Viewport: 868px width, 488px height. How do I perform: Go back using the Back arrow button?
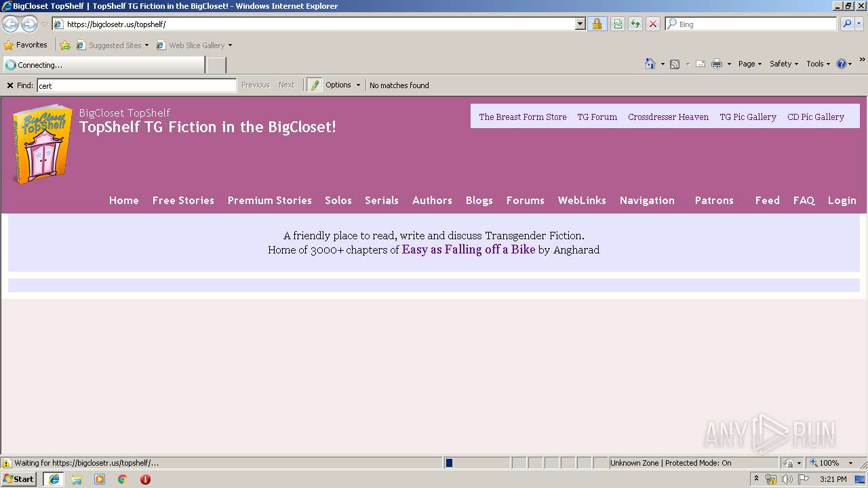coord(10,24)
